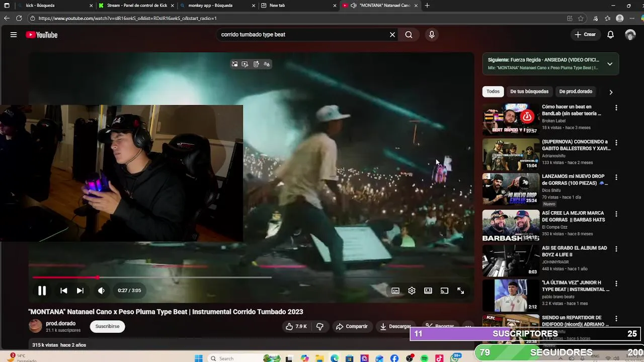
Task: Clear the search box with the X
Action: pos(392,35)
